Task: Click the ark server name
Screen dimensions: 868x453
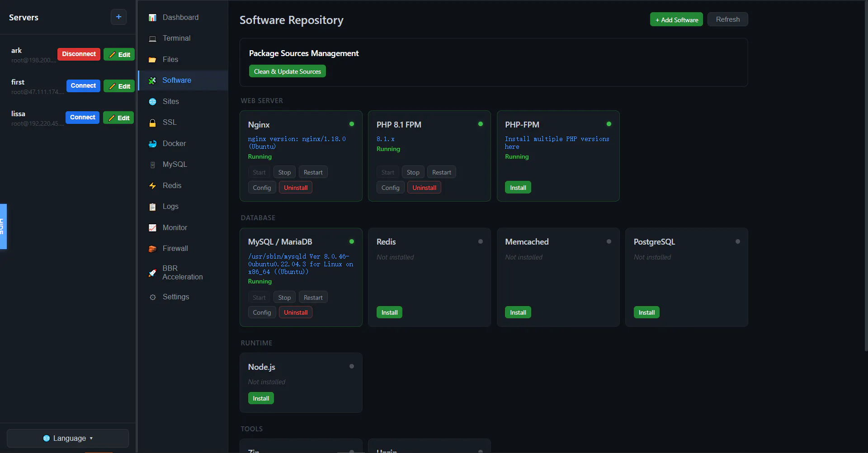Action: (x=16, y=50)
